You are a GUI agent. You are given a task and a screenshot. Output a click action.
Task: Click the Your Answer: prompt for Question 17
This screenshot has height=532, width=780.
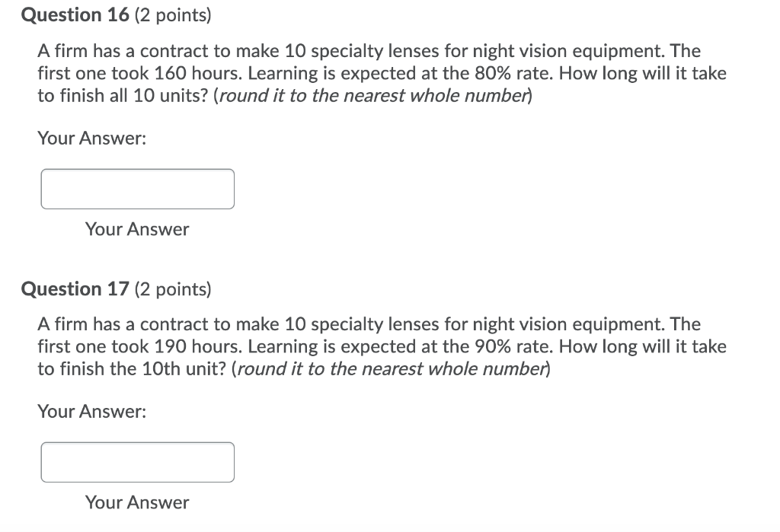click(92, 411)
